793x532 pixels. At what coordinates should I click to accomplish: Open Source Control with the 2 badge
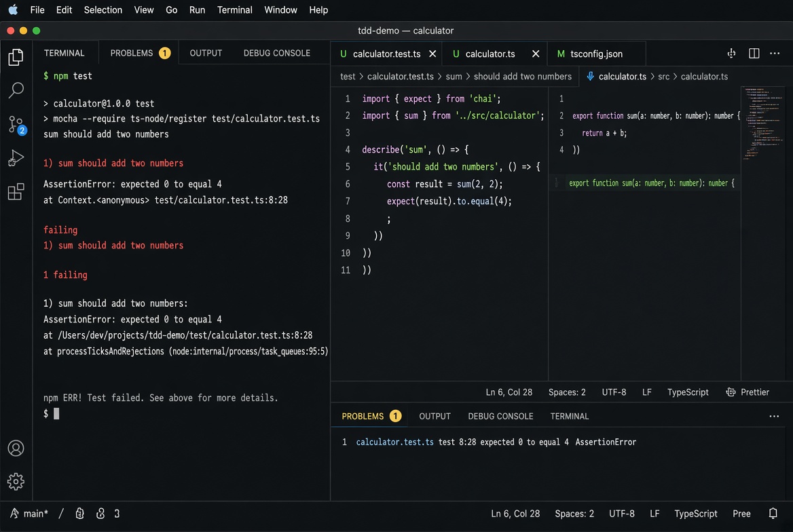[17, 125]
